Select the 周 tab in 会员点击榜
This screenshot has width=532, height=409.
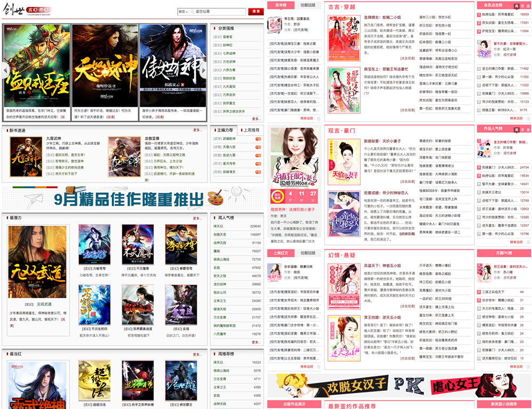517,6
